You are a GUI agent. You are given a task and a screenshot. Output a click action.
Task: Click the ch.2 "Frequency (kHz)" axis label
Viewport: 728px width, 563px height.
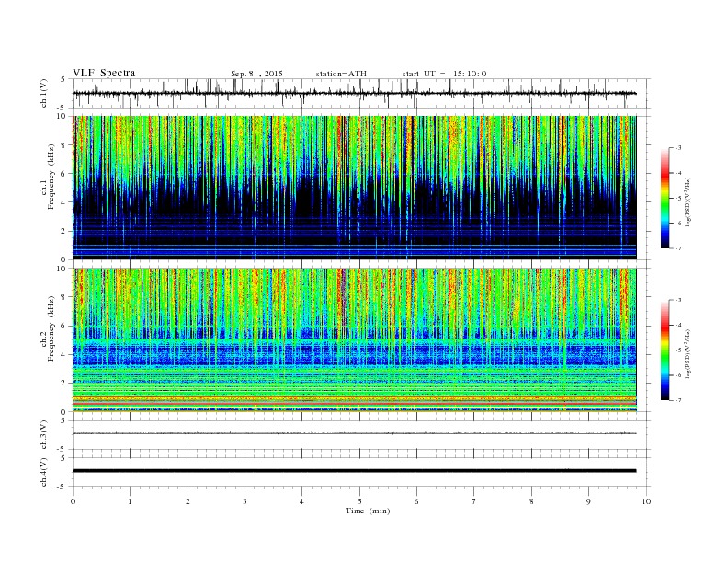51,328
